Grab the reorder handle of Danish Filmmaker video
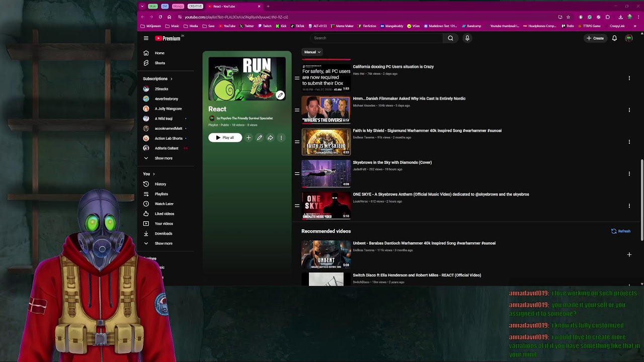 pyautogui.click(x=297, y=110)
